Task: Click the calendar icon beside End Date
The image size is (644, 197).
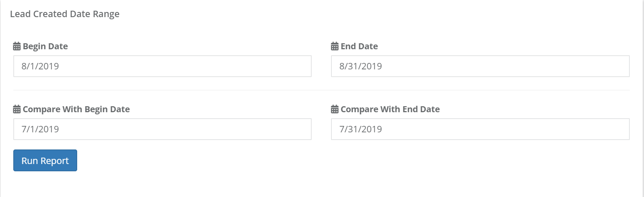Action: pos(335,46)
